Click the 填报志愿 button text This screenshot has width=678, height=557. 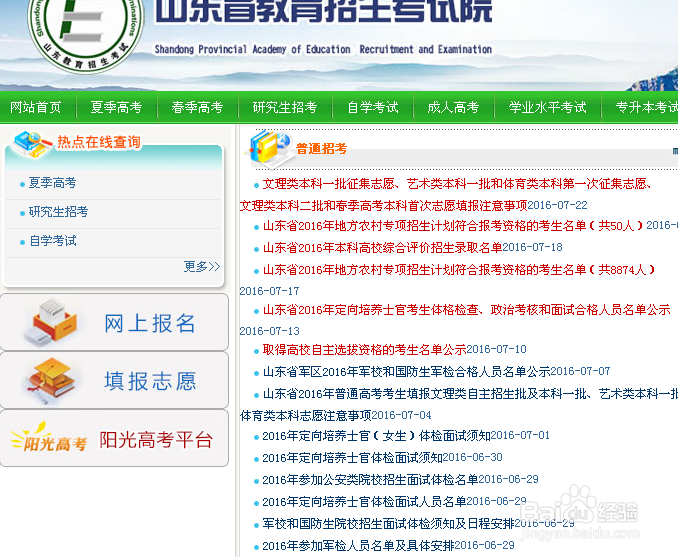pos(150,381)
